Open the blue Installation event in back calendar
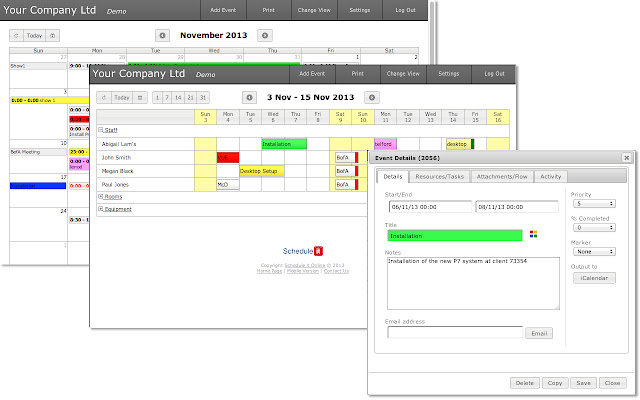 coord(38,186)
